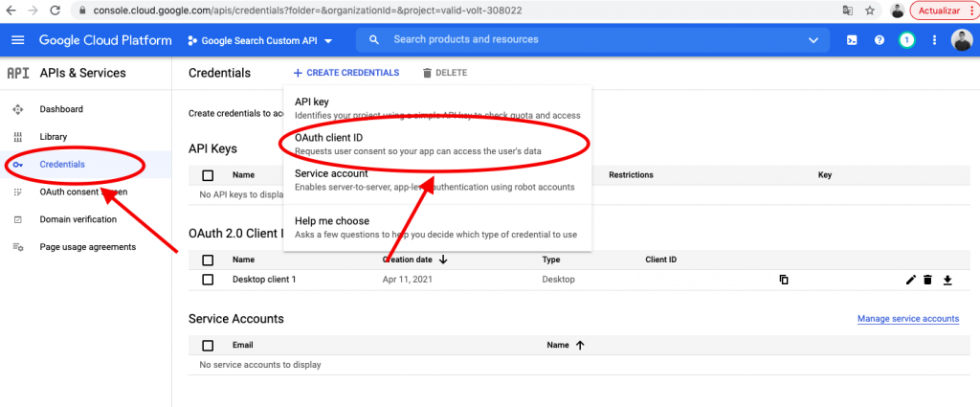Open Dashboard in the sidebar
980x407 pixels.
click(x=61, y=109)
